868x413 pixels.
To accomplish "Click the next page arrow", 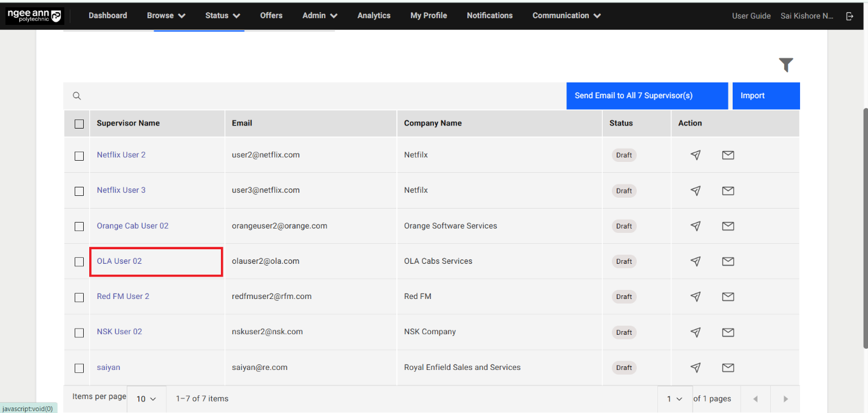I will (x=785, y=398).
